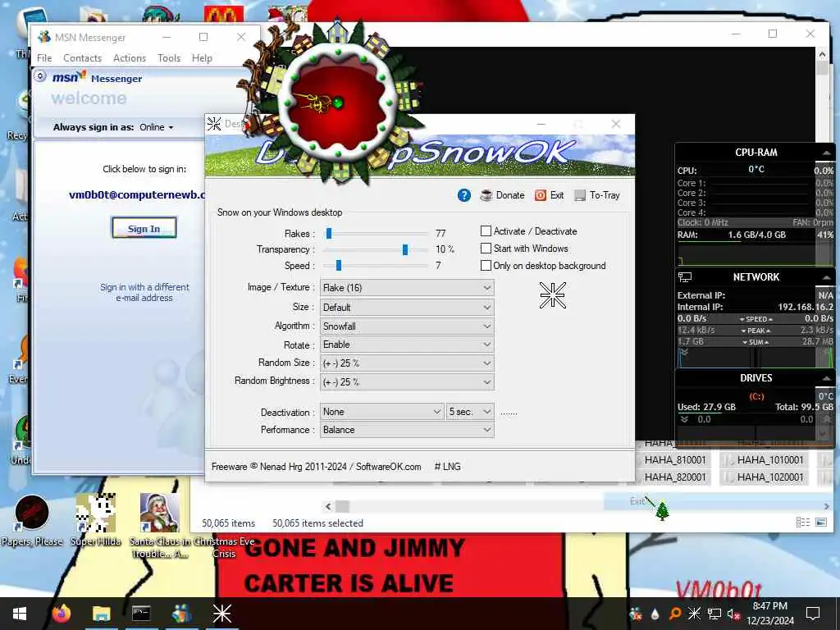Click the snowflake preview image
The width and height of the screenshot is (840, 630).
coord(552,295)
